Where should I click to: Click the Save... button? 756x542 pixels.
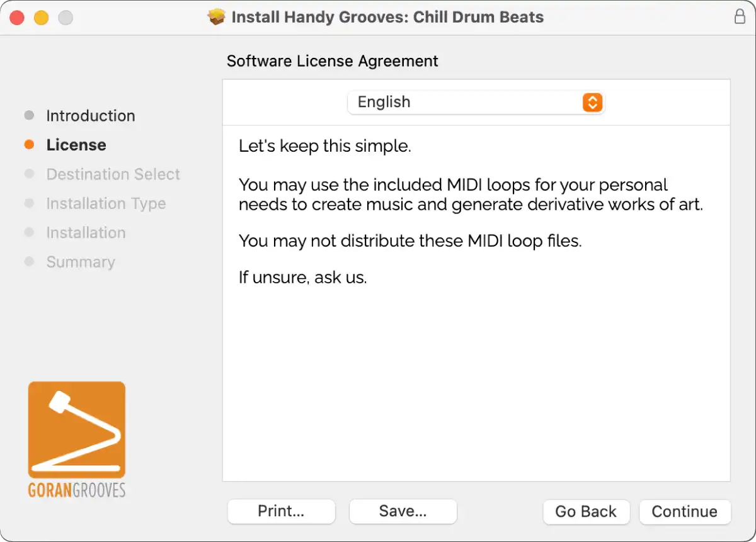[403, 511]
